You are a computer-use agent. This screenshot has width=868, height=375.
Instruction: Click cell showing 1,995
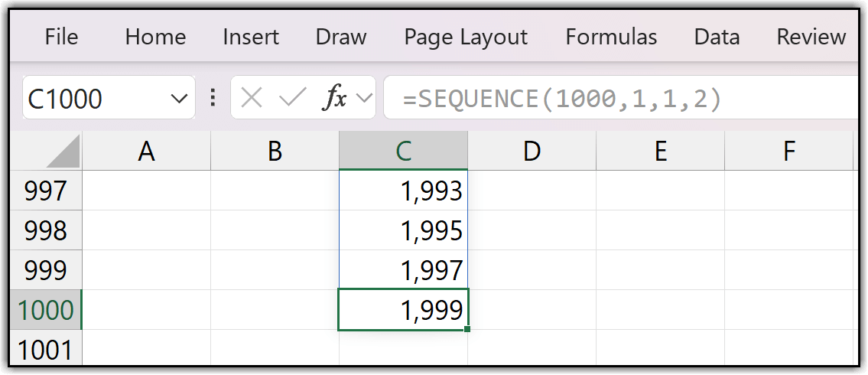coord(403,230)
